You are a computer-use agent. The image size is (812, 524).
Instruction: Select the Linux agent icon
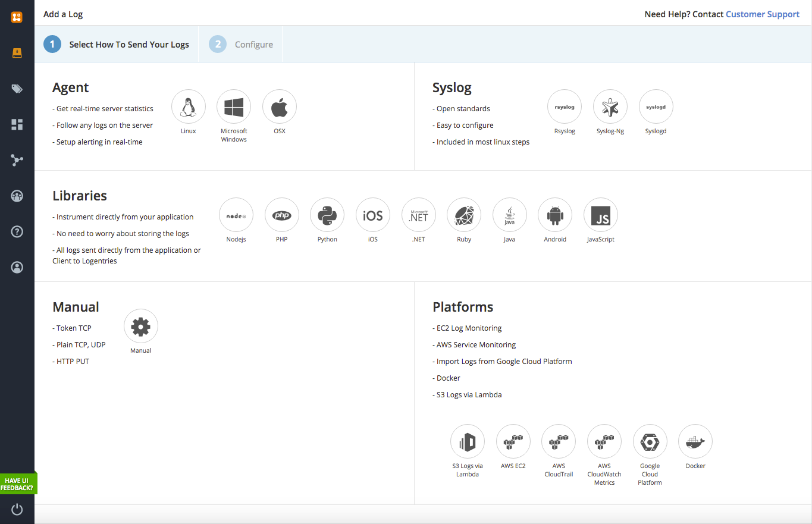tap(189, 107)
